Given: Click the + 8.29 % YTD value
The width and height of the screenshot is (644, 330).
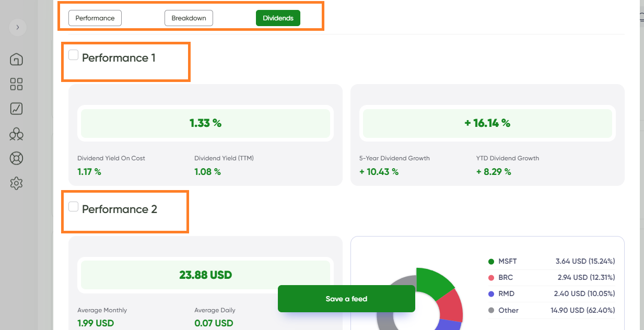Looking at the screenshot, I should [x=494, y=171].
